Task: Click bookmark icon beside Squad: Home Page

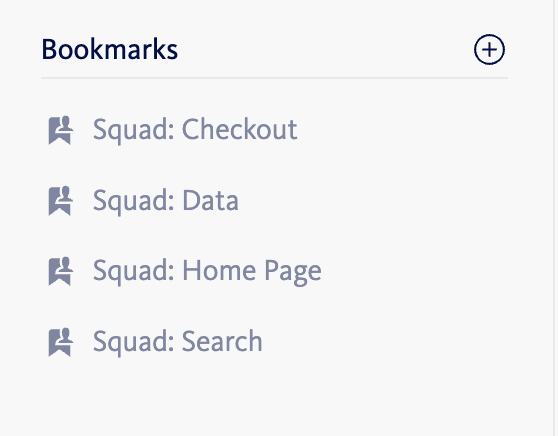Action: coord(60,271)
